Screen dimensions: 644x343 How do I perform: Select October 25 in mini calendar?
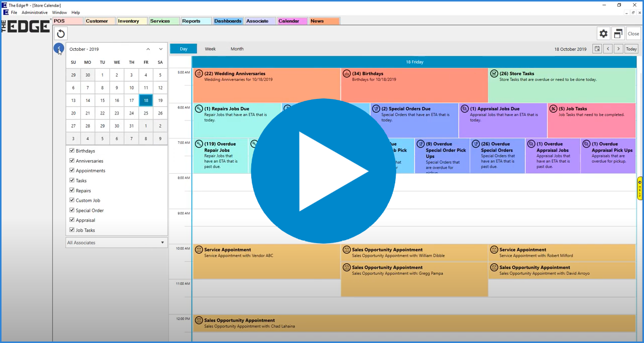click(146, 113)
